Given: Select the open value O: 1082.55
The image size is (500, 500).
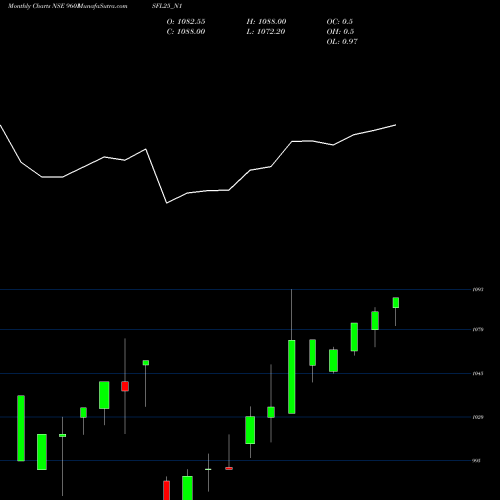Looking at the screenshot, I should [x=186, y=22].
